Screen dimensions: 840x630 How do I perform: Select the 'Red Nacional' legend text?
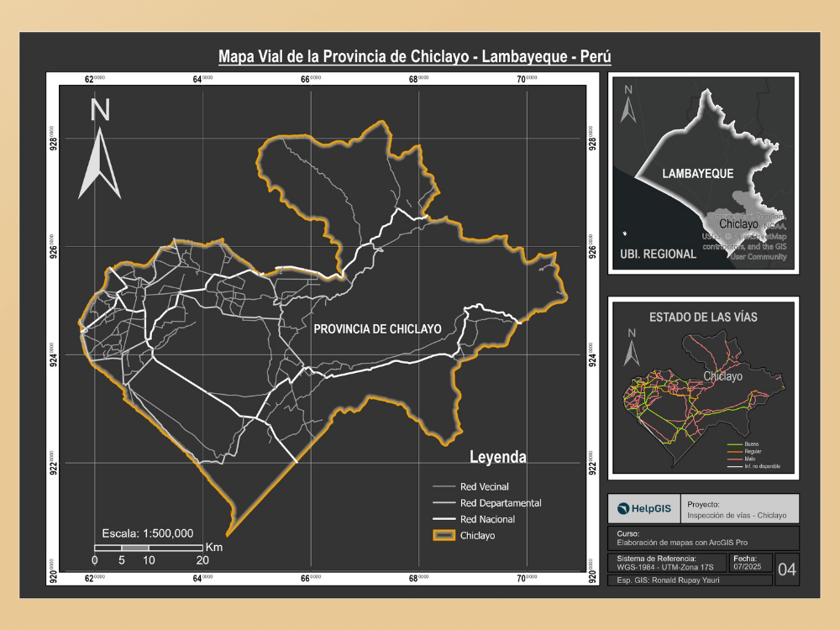487,519
